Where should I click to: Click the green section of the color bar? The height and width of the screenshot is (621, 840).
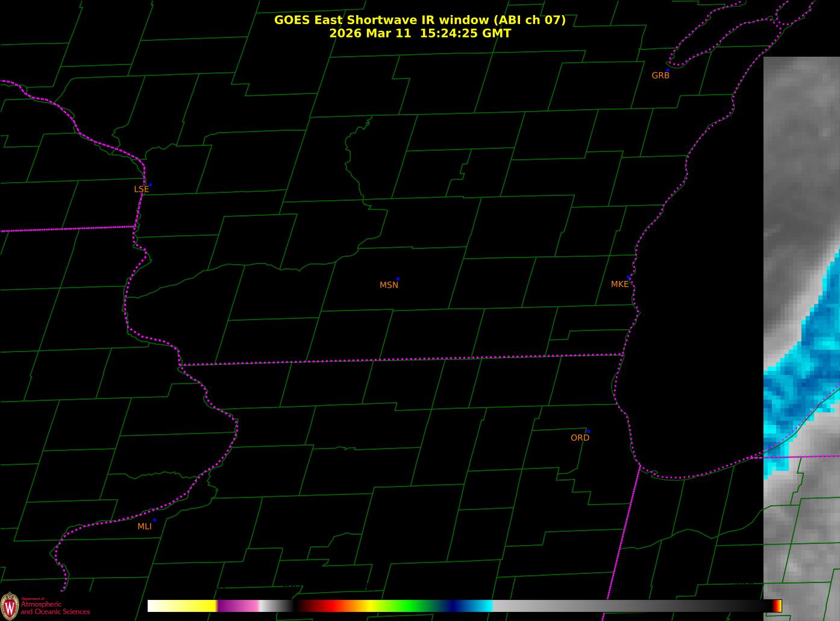coord(410,606)
